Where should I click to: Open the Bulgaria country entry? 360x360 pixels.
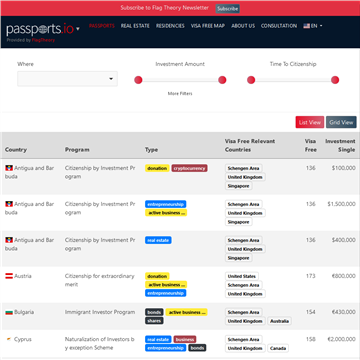coord(24,312)
